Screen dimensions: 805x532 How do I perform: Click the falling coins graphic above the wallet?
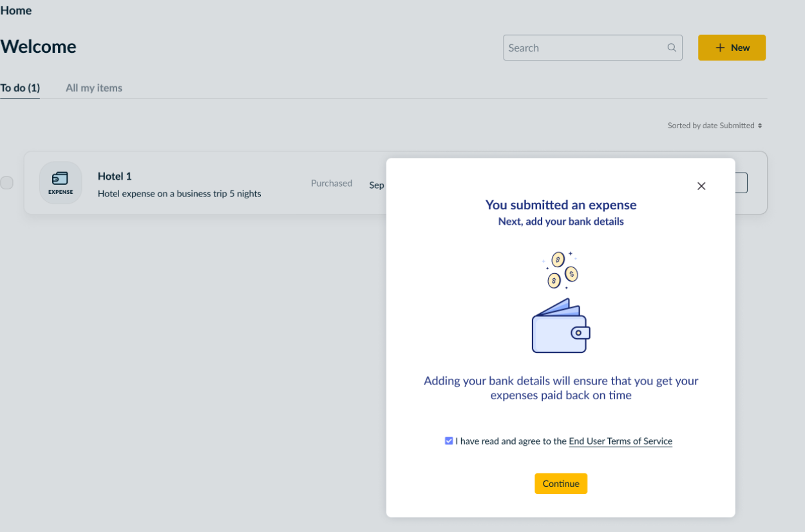561,269
